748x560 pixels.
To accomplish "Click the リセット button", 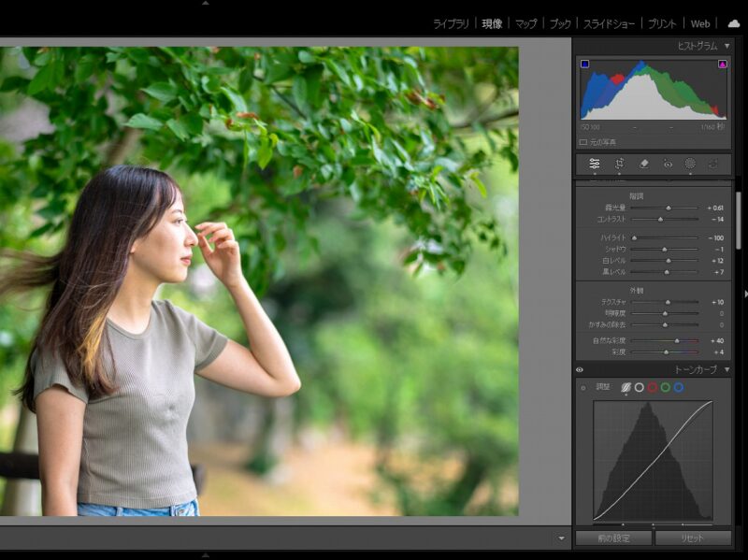I will click(x=693, y=538).
